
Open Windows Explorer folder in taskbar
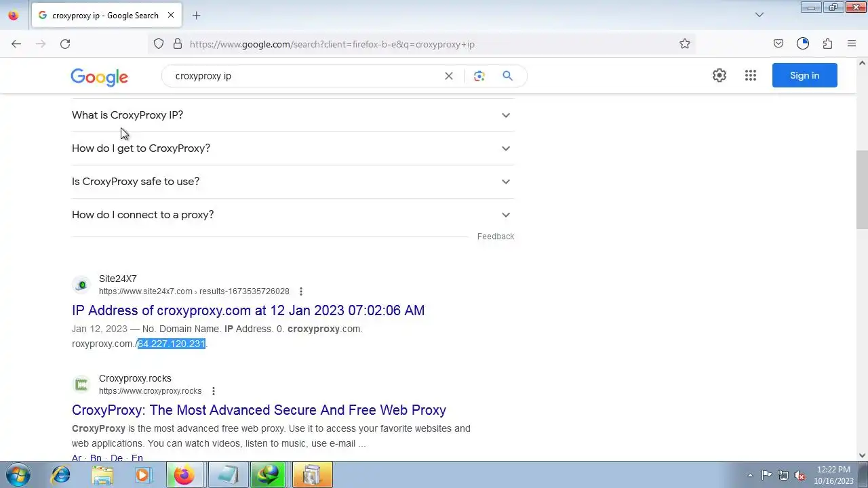102,474
